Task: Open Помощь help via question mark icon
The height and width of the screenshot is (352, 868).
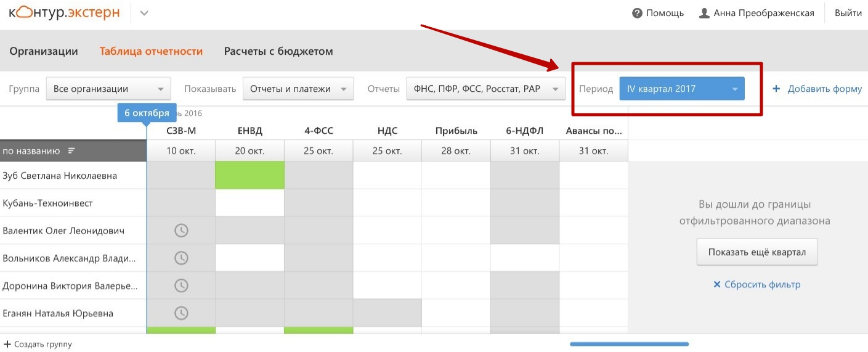Action: tap(638, 13)
